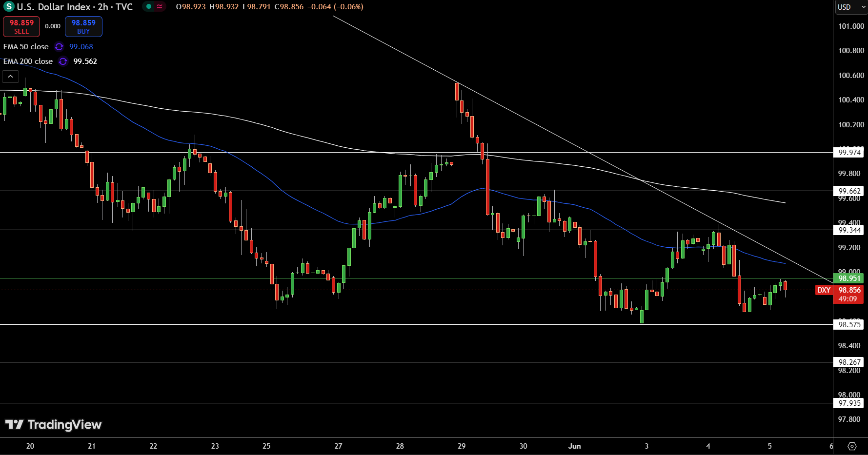This screenshot has width=868, height=455.
Task: Click the 98.859 SELL button
Action: coord(21,27)
